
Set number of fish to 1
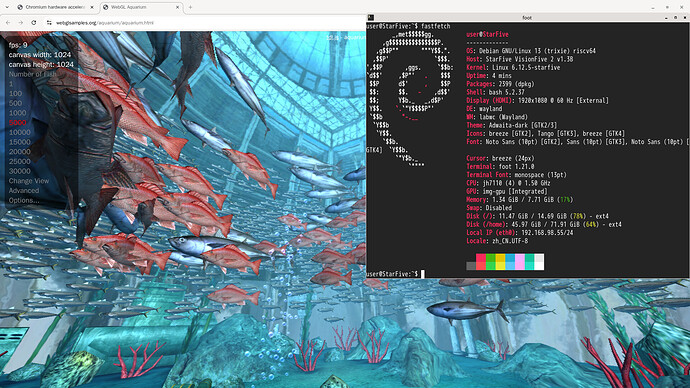tap(11, 84)
